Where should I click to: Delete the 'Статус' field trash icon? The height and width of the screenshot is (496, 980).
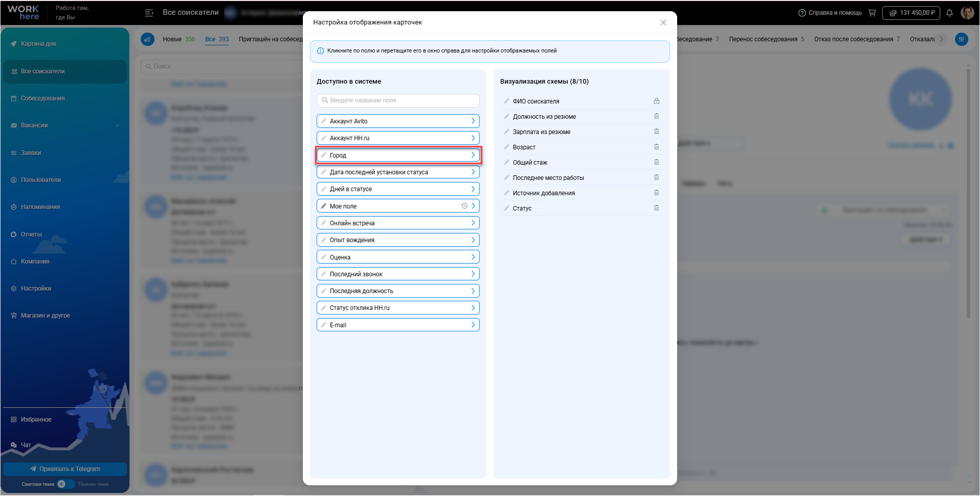(x=656, y=208)
